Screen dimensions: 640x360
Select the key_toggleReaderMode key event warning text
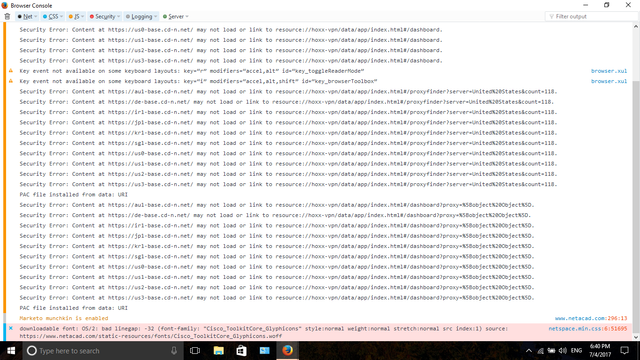[191, 71]
